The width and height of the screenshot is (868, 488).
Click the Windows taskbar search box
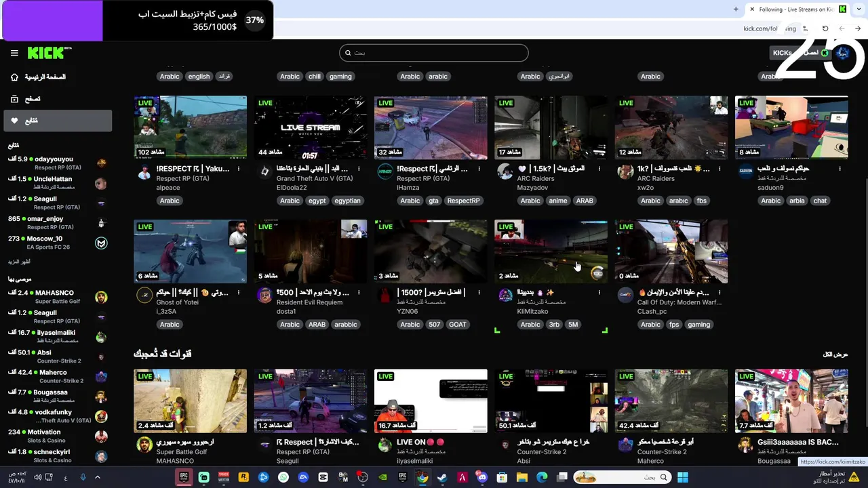point(623,478)
